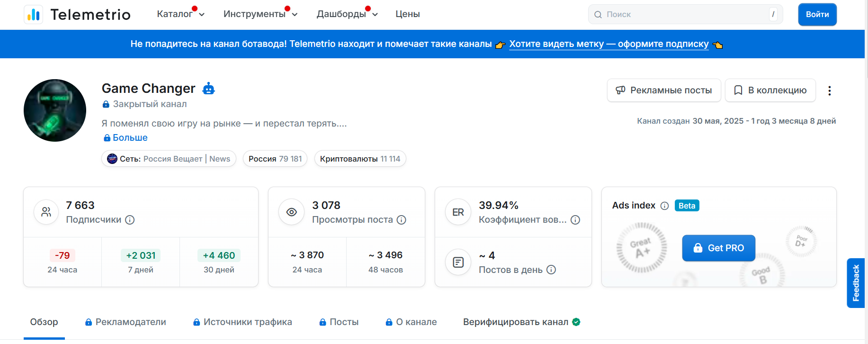Click the Telemetrio brand name

90,15
